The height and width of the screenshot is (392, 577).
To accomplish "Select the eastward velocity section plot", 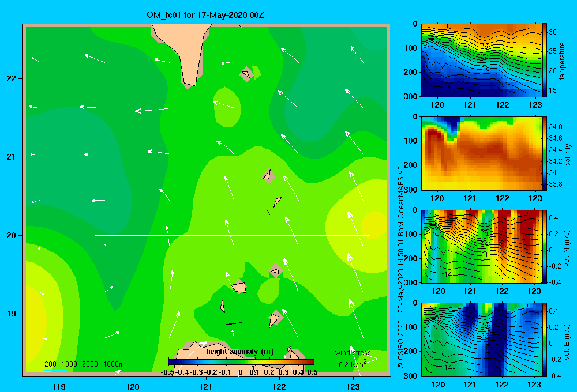I will [482, 340].
